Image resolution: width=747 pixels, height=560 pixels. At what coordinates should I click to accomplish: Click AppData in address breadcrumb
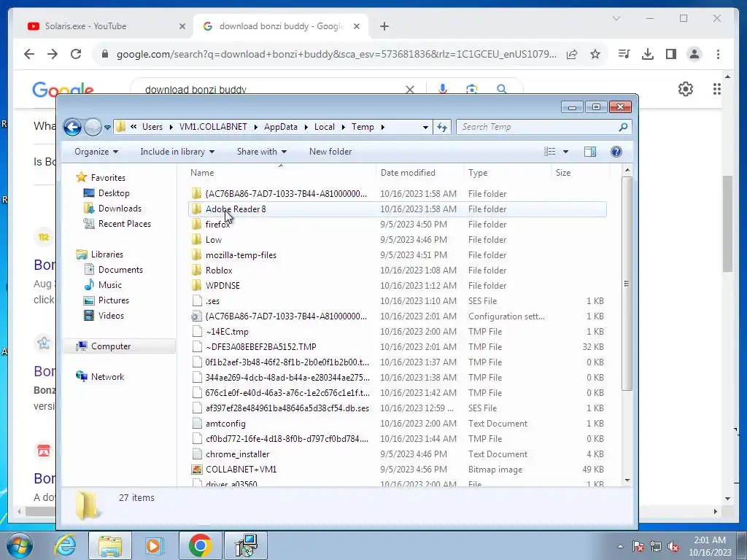[x=281, y=127]
